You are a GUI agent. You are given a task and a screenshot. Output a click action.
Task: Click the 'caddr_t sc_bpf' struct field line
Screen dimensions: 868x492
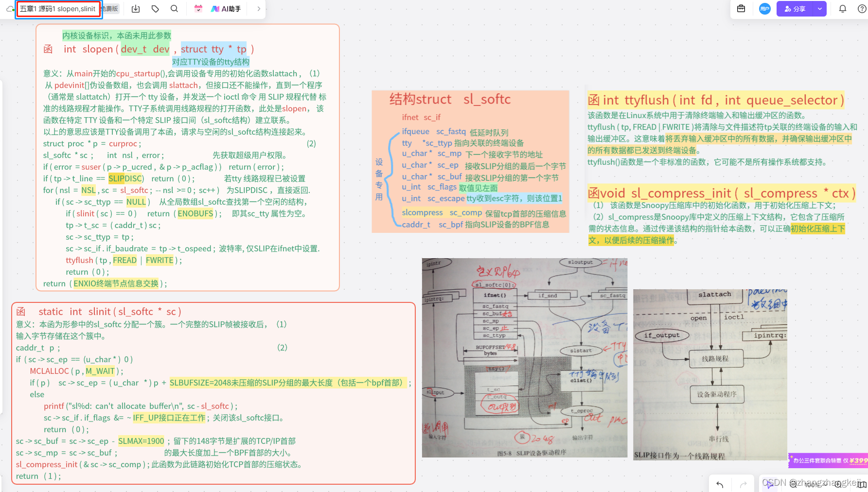click(432, 225)
